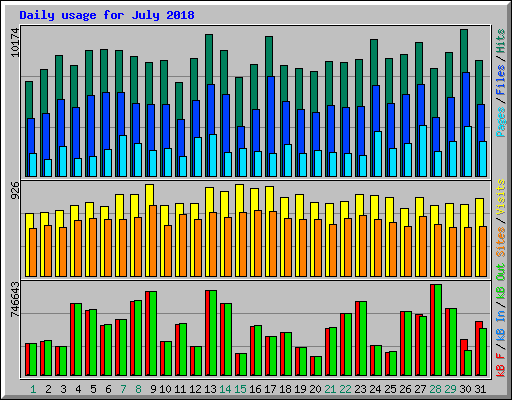Select day 12 on the x-axis
Image resolution: width=512 pixels, height=400 pixels.
(x=195, y=389)
